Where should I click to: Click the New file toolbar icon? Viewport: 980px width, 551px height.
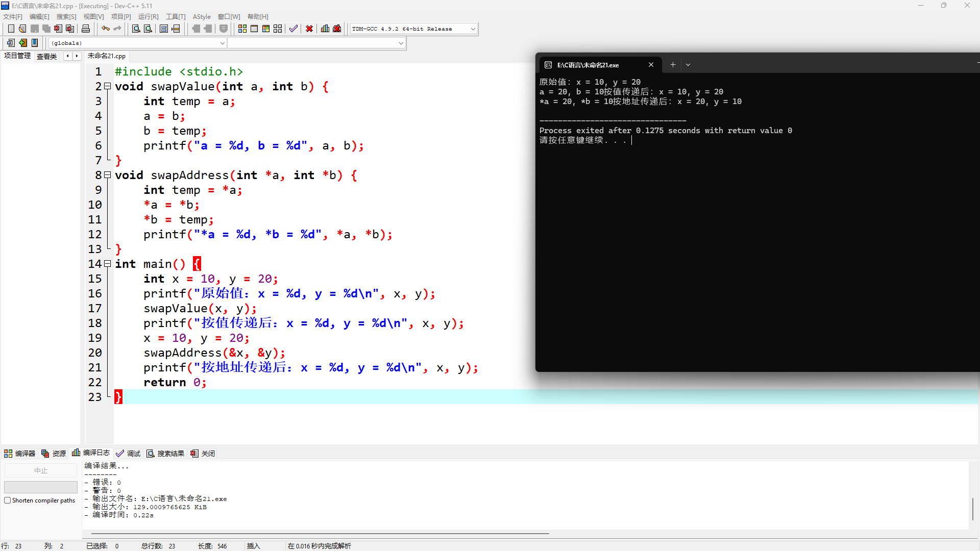click(11, 29)
